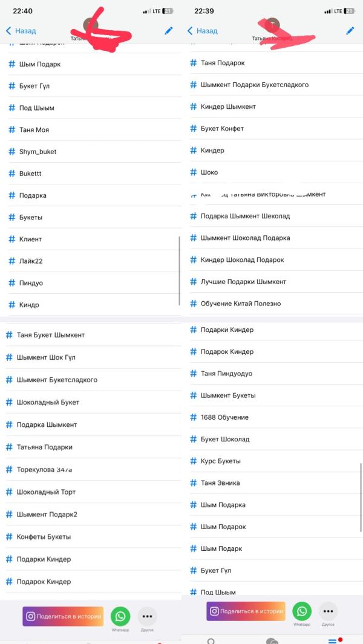363x644 pixels.
Task: Open the chats tab on right screen
Action: click(272, 640)
